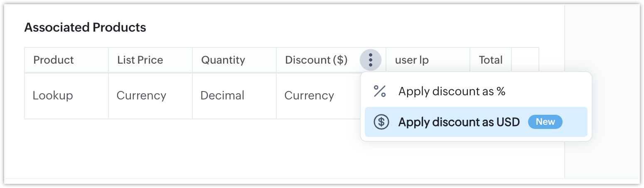Click the Total column header

tap(491, 60)
